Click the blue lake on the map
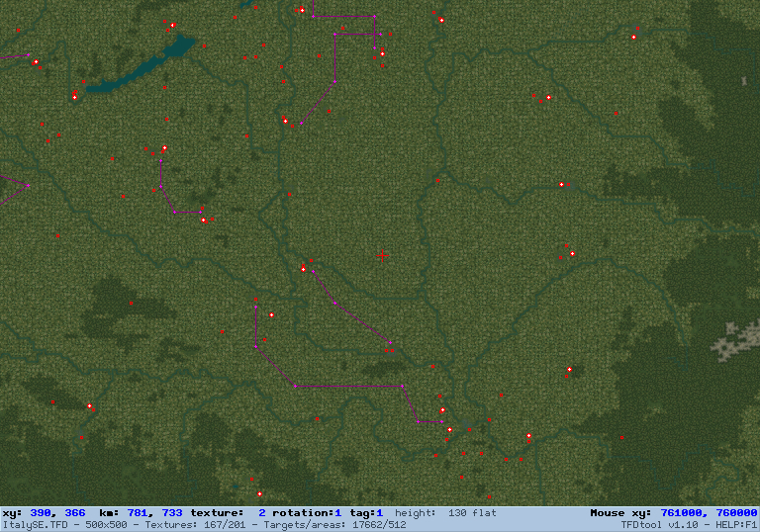The height and width of the screenshot is (532, 760). tap(141, 64)
